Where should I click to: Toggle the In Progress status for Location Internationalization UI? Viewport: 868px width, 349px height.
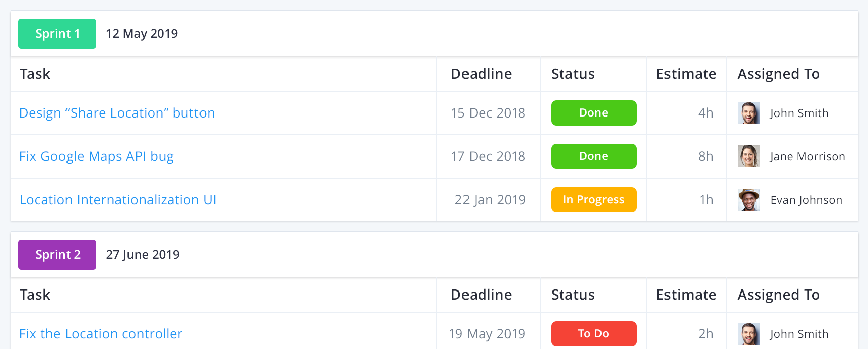[x=593, y=200]
